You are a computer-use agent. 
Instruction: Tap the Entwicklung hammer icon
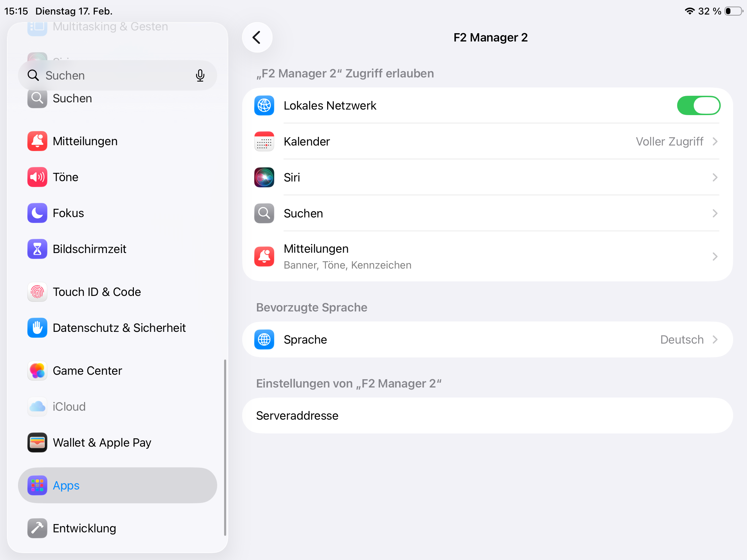pos(37,528)
